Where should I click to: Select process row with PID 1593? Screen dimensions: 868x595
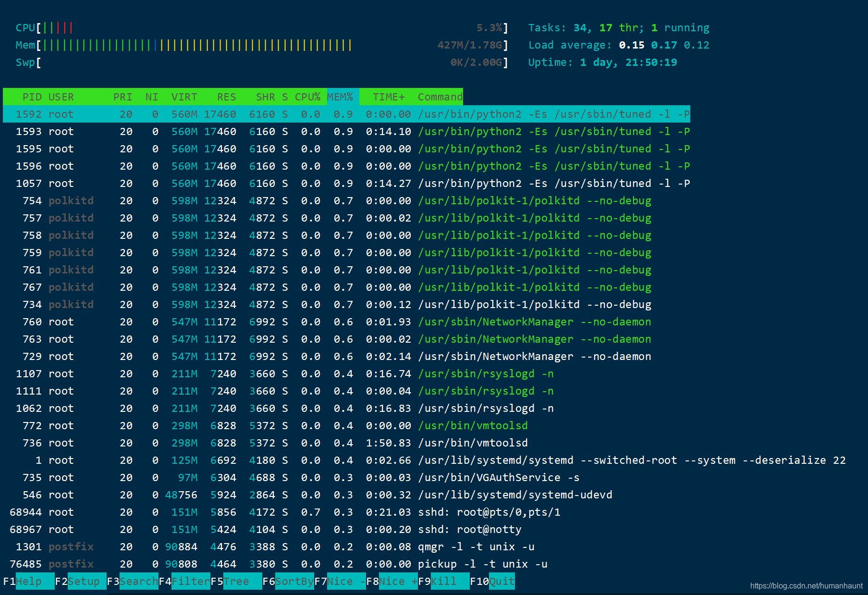click(x=346, y=132)
